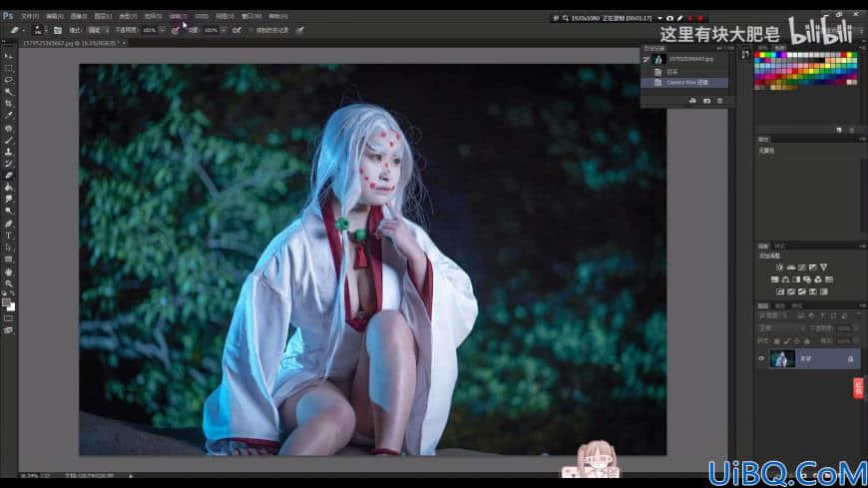Add a Curves adjustment
The height and width of the screenshot is (488, 868).
pos(801,267)
